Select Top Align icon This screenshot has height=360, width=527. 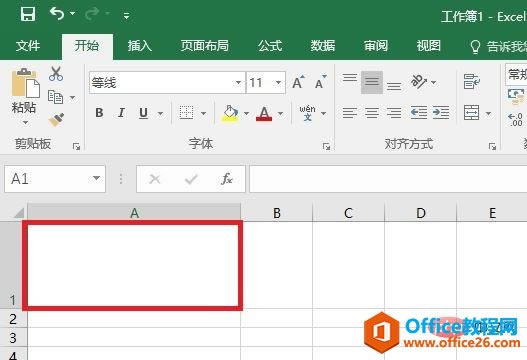(x=350, y=78)
